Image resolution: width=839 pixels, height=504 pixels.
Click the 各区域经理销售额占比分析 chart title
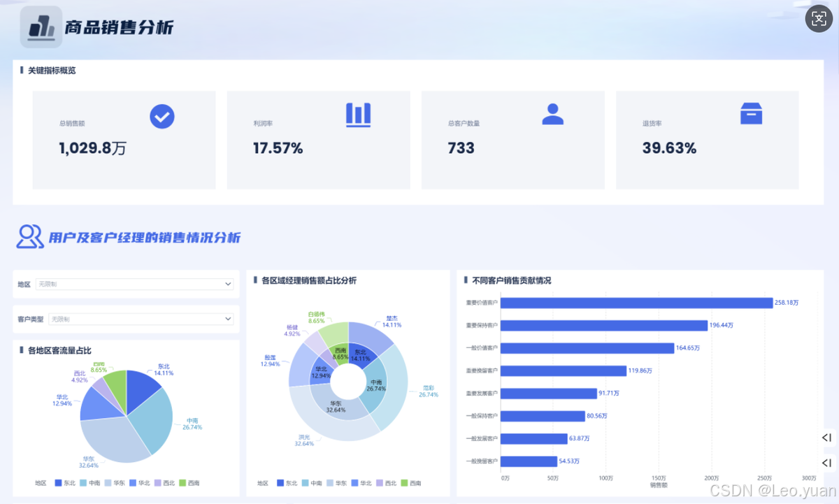click(x=309, y=280)
